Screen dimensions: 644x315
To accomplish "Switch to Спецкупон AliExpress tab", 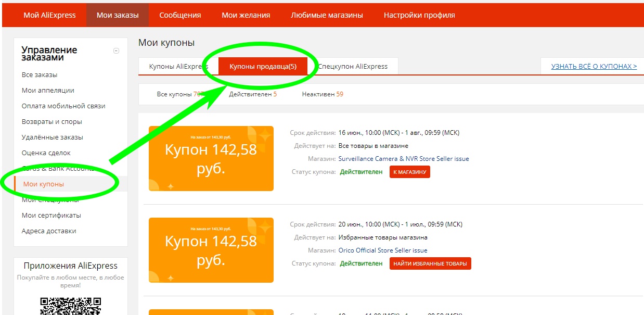I will (353, 66).
